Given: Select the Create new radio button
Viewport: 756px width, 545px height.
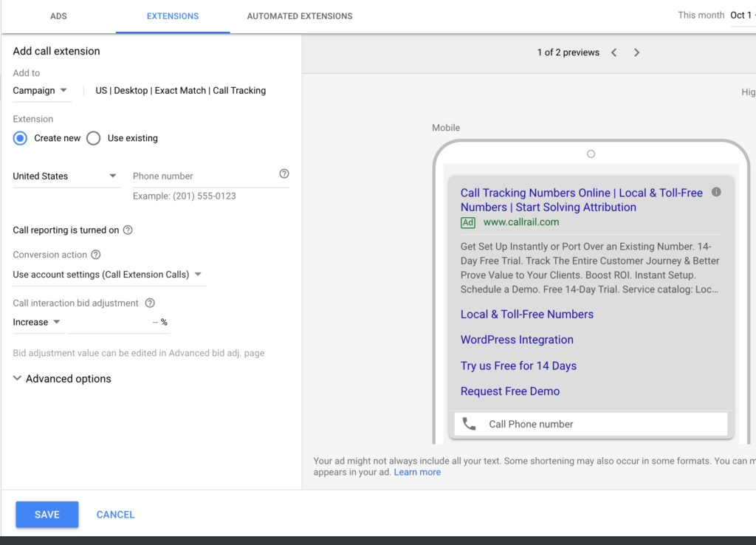Looking at the screenshot, I should point(20,138).
